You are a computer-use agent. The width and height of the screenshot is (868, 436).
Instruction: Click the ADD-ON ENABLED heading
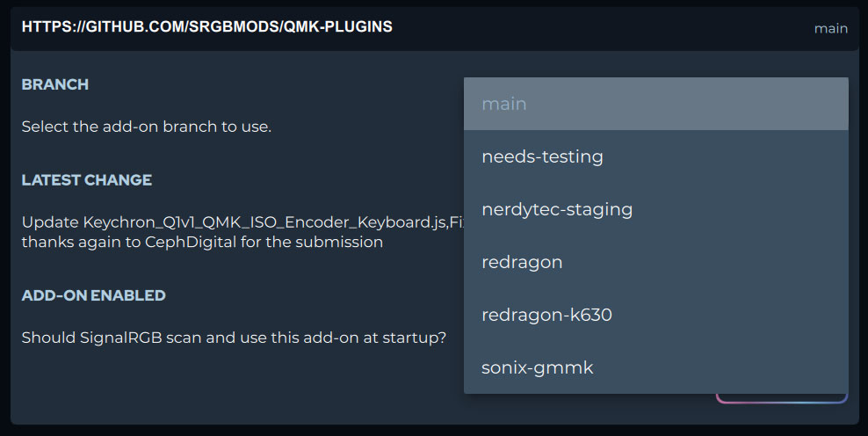[x=93, y=295]
